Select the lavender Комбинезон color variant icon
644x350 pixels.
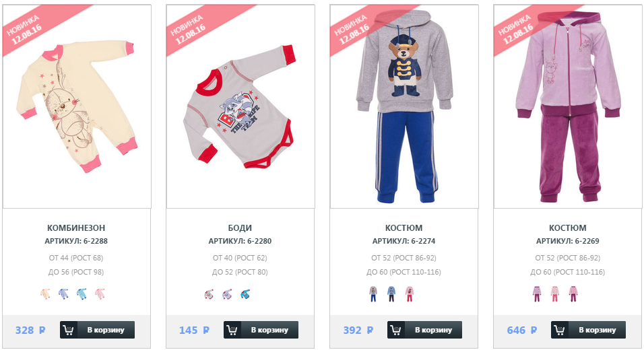pyautogui.click(x=63, y=293)
